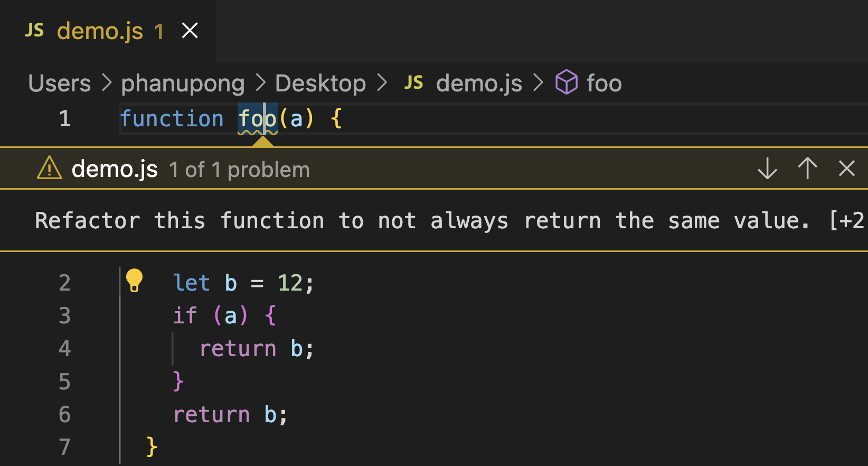The width and height of the screenshot is (868, 466).
Task: Click the lightbulb quick fix icon
Action: pyautogui.click(x=134, y=281)
